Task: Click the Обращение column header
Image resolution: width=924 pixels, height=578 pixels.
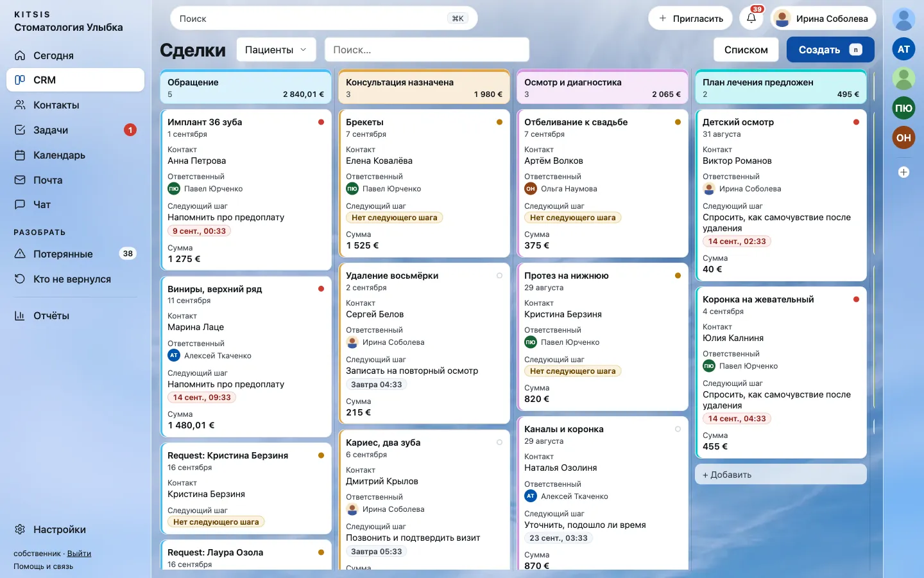Action: point(246,87)
